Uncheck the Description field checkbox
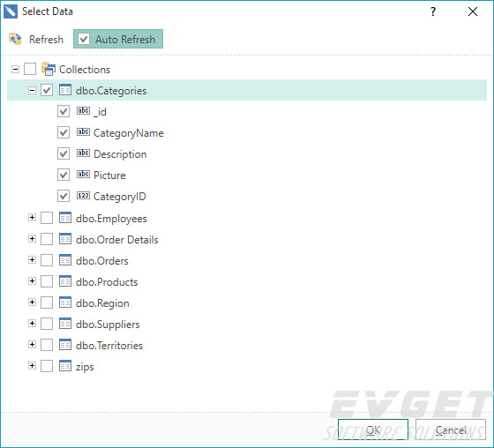The image size is (494, 448). 64,153
